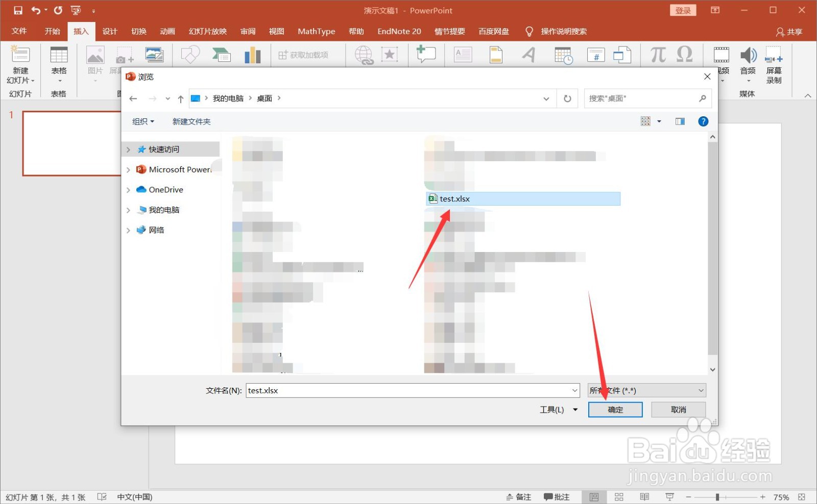The width and height of the screenshot is (817, 504).
Task: Click New Folder button
Action: (x=191, y=121)
